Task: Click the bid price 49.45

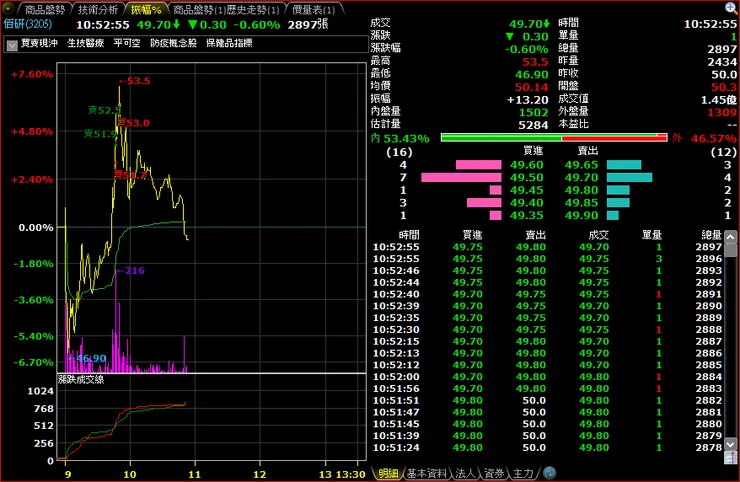Action: point(527,190)
